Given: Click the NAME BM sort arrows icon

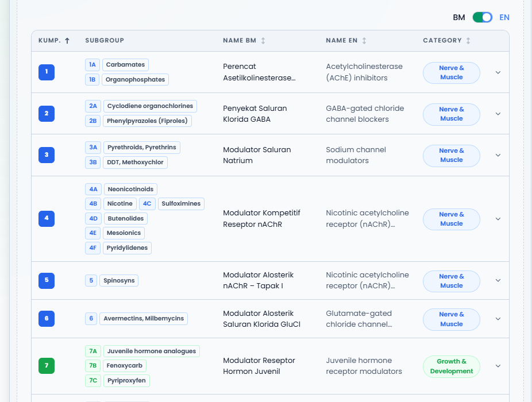Looking at the screenshot, I should pyautogui.click(x=263, y=41).
